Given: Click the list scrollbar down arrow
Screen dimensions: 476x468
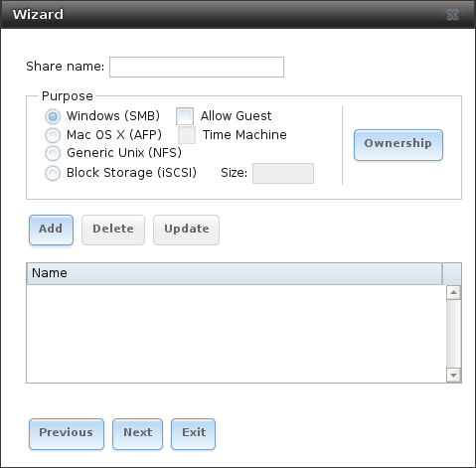Looking at the screenshot, I should [453, 376].
